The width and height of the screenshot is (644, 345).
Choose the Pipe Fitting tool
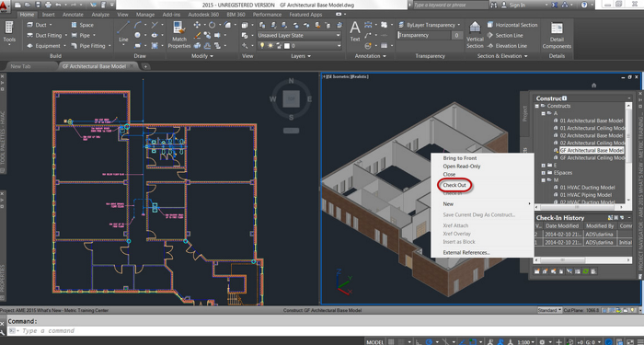click(x=88, y=46)
